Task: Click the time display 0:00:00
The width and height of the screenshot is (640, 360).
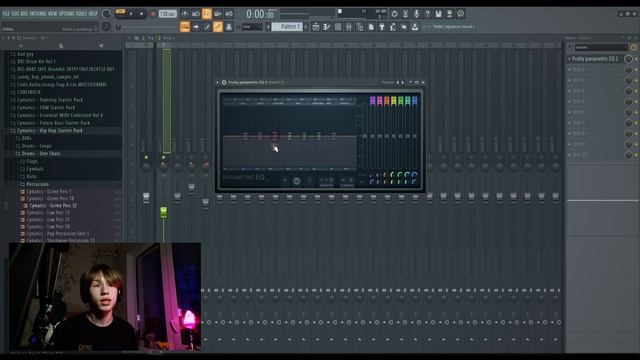Action: click(x=260, y=14)
